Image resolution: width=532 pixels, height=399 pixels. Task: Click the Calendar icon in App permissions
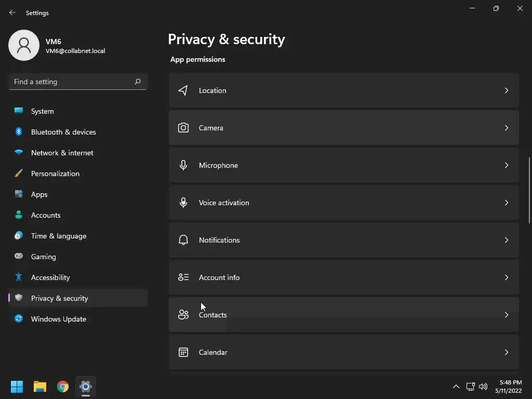183,352
